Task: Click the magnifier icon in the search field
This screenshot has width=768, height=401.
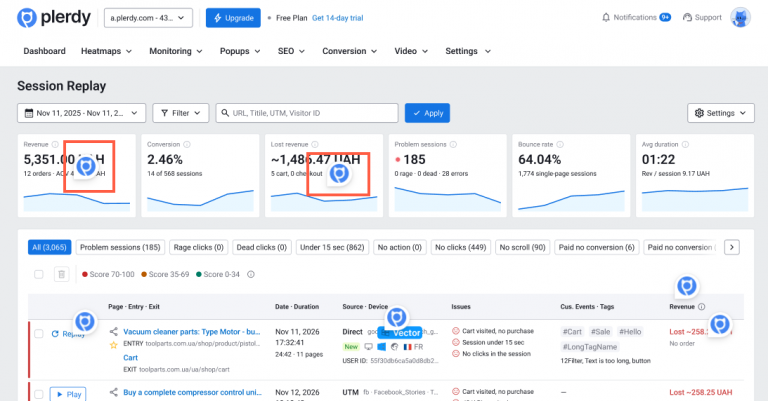Action: click(225, 113)
